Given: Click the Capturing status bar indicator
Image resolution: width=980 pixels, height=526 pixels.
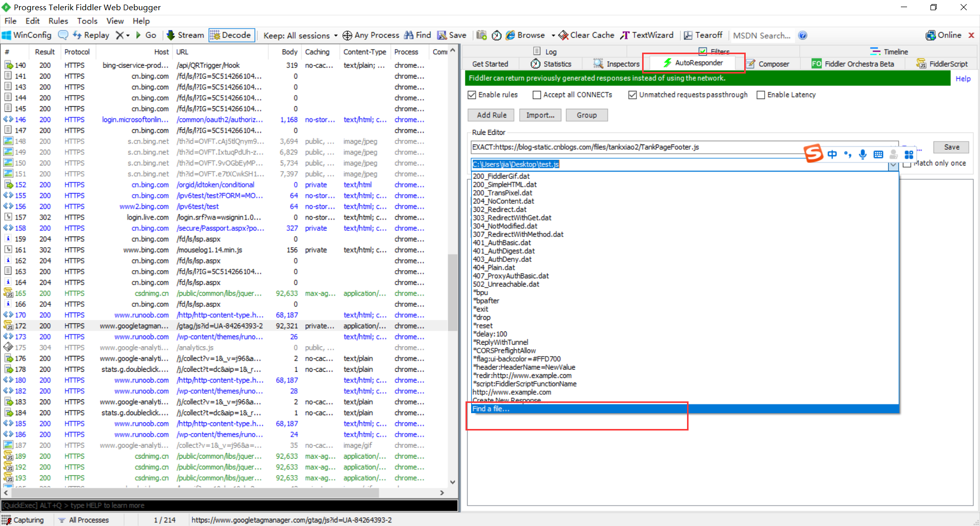Looking at the screenshot, I should 23,520.
